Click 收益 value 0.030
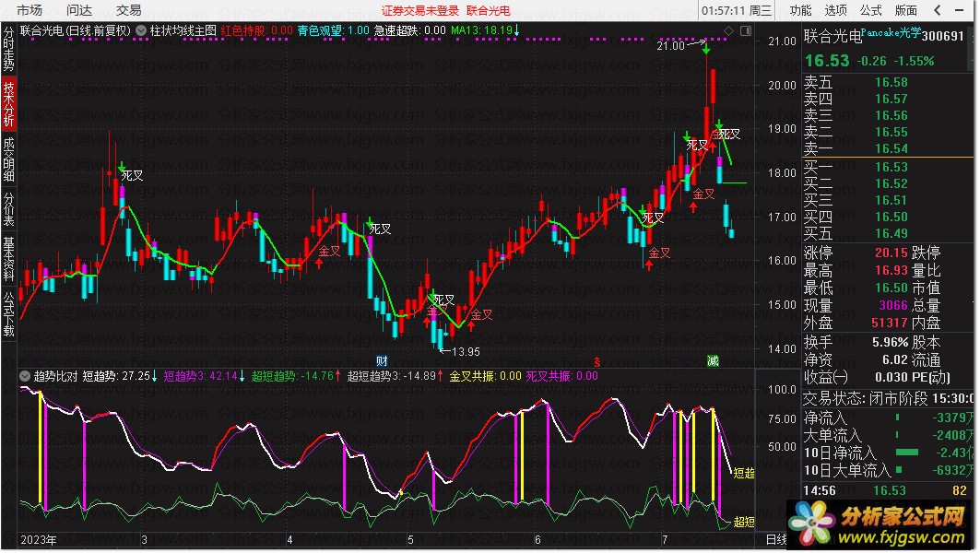 click(x=891, y=377)
